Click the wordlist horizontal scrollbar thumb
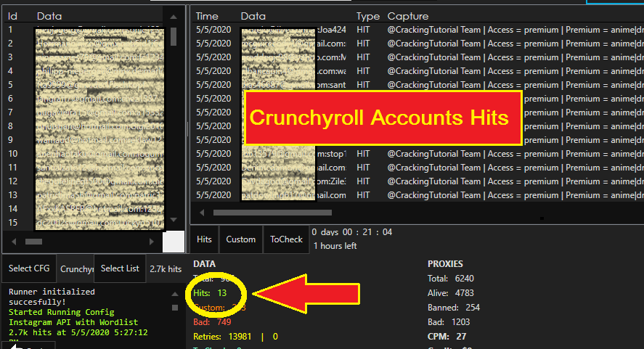 33,242
